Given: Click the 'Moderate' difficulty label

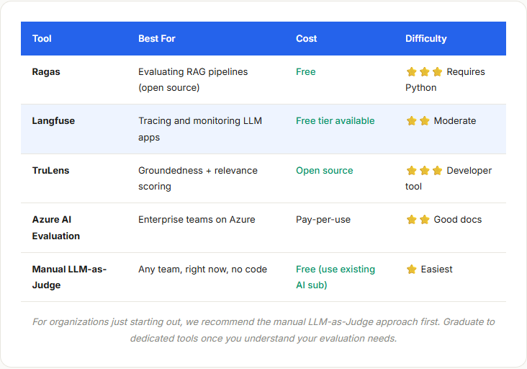Looking at the screenshot, I should (x=455, y=121).
